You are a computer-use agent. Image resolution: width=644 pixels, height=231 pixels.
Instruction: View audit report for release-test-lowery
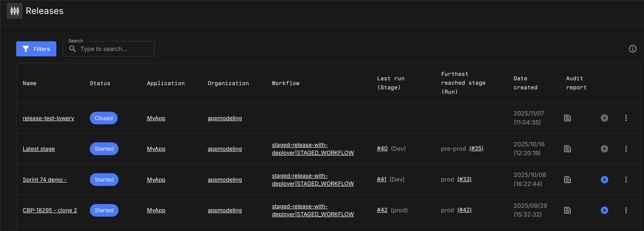tap(567, 118)
